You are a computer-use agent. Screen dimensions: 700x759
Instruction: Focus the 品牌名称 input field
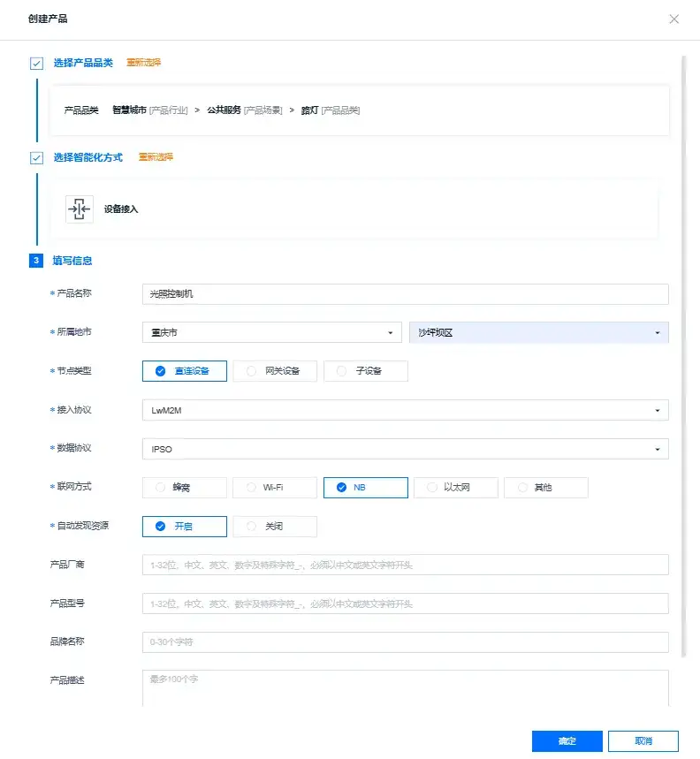coord(405,641)
